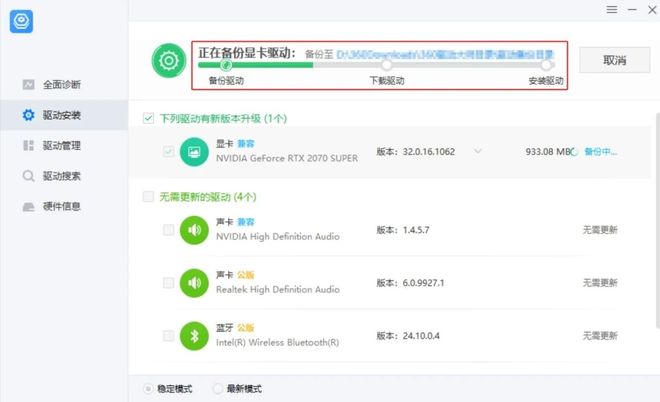This screenshot has height=402, width=660.
Task: Click the 正在备份显卡驱动 heading text
Action: point(247,53)
